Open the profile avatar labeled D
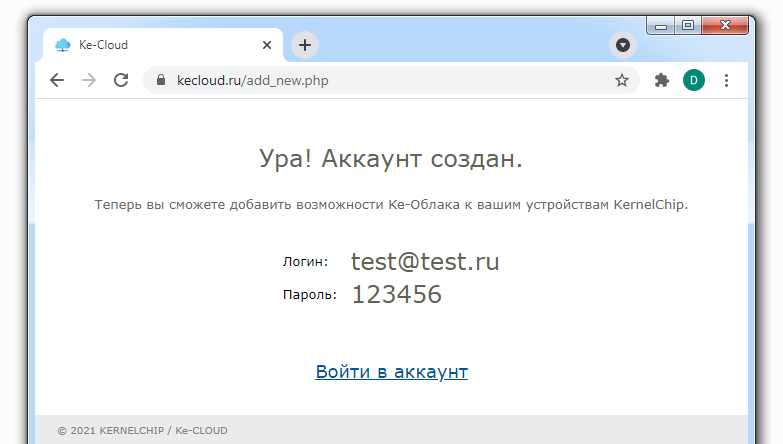Viewport: 783px width, 444px height. click(693, 81)
